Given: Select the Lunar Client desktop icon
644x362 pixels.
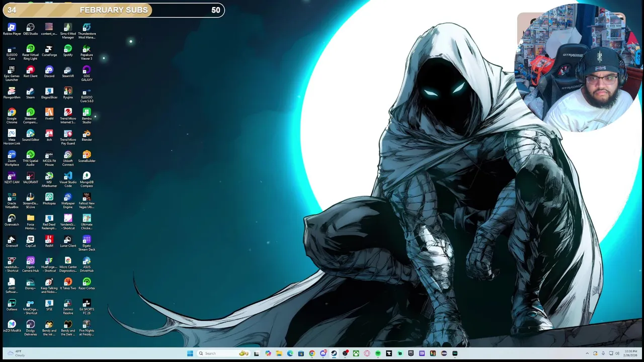Looking at the screenshot, I should [68, 241].
